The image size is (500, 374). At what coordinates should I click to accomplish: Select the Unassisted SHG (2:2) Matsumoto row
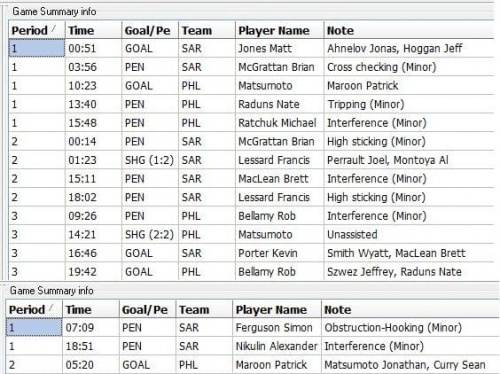tap(251, 235)
